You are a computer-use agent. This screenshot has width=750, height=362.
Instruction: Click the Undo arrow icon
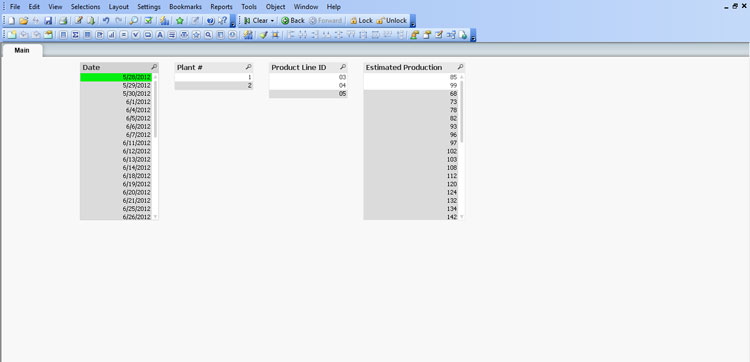pyautogui.click(x=106, y=21)
